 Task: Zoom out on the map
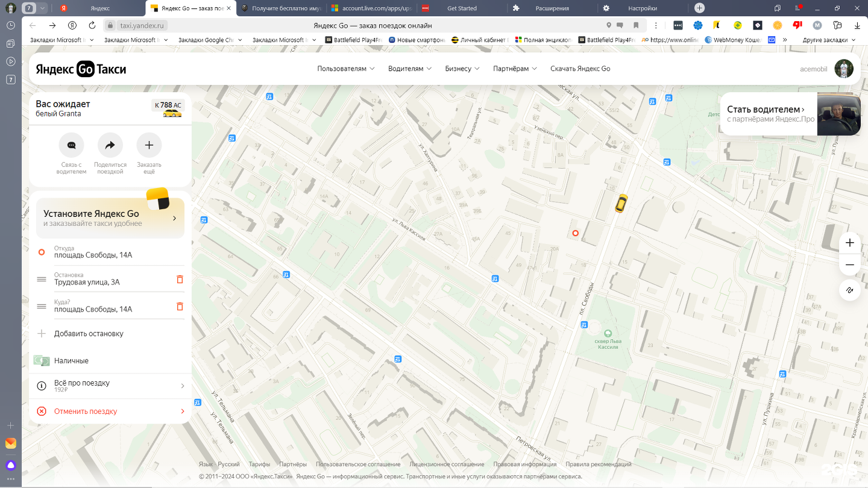850,264
